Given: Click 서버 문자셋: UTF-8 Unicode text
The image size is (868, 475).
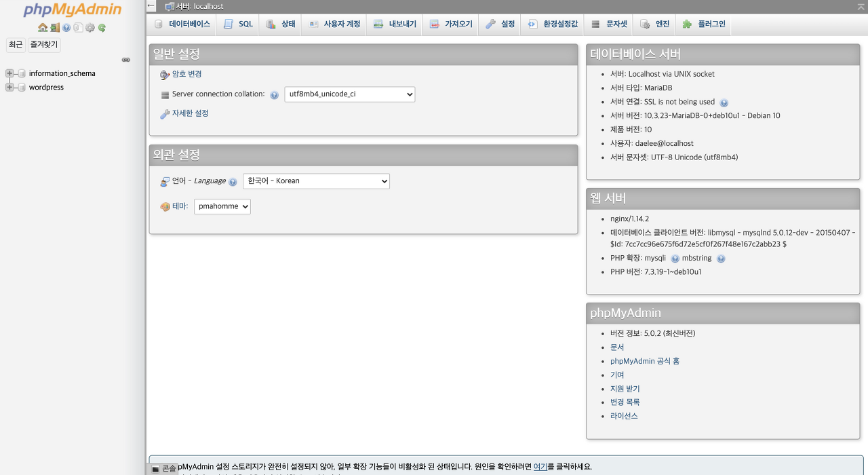Looking at the screenshot, I should pyautogui.click(x=674, y=157).
